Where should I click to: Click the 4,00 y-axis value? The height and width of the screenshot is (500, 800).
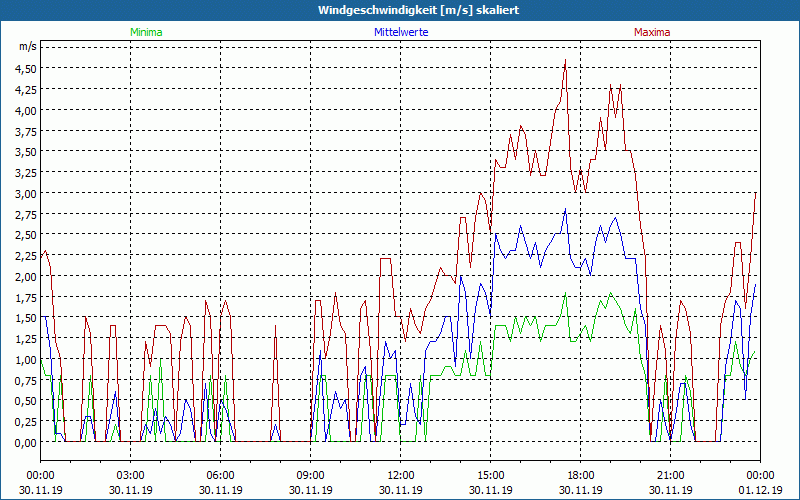coord(28,110)
